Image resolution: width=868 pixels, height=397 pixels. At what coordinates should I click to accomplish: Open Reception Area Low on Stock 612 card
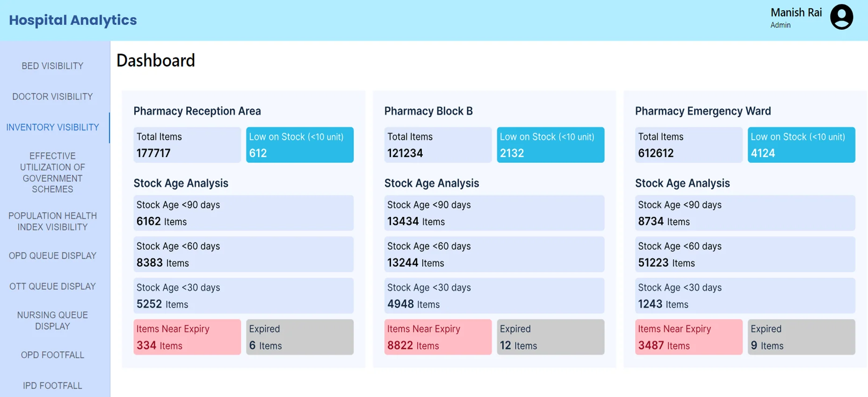coord(300,145)
